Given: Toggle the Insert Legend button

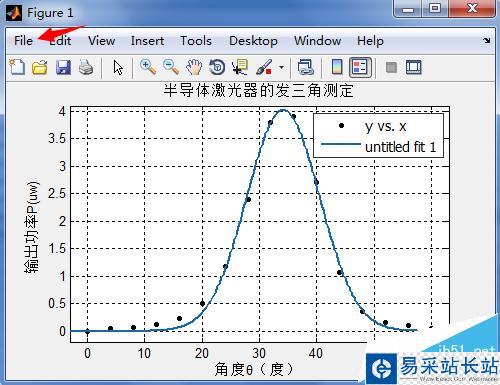Looking at the screenshot, I should coord(360,67).
